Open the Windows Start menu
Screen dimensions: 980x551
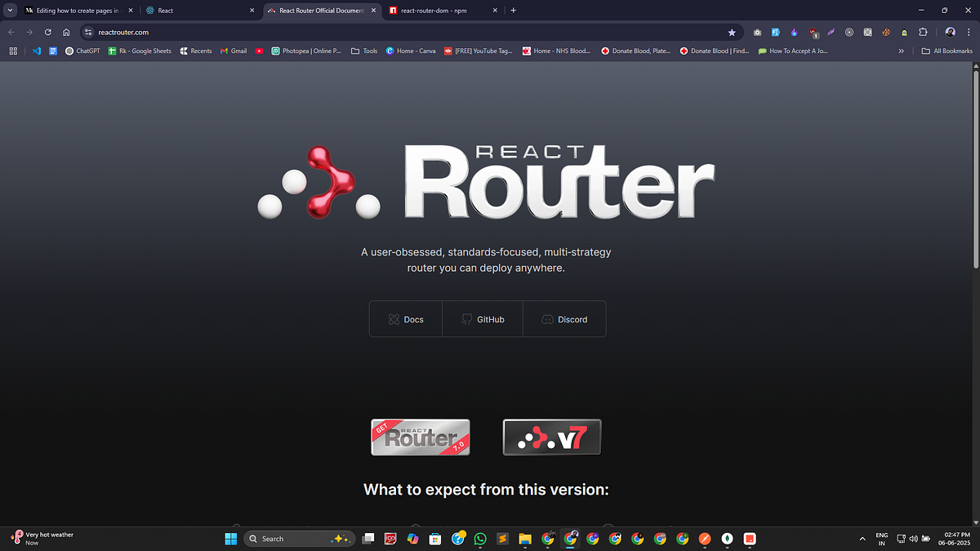click(230, 538)
